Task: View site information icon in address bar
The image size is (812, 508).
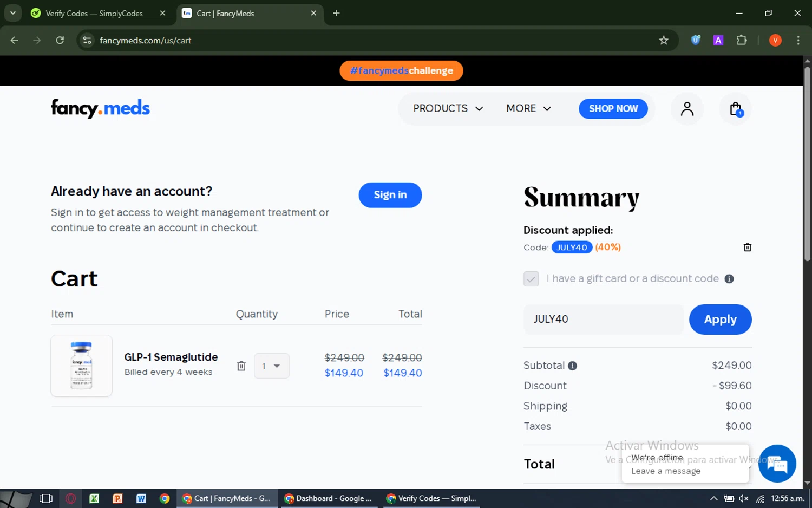Action: coord(87,41)
